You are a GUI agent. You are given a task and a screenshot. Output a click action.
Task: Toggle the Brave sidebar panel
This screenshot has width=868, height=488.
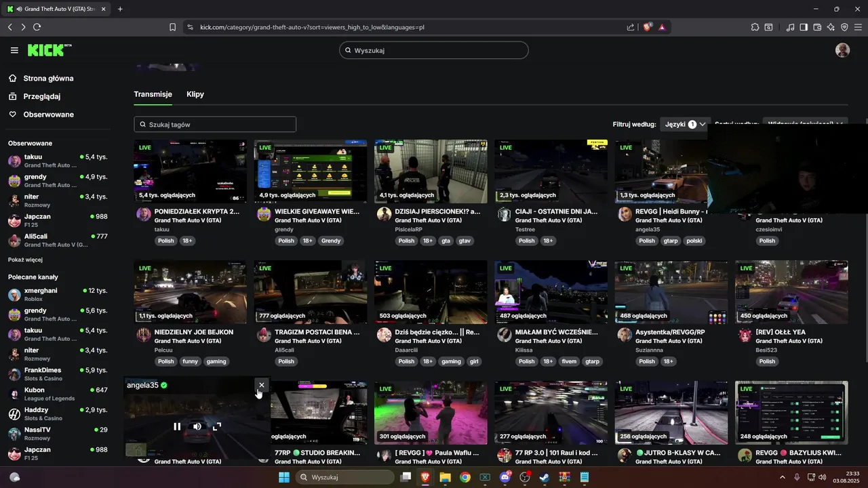804,27
